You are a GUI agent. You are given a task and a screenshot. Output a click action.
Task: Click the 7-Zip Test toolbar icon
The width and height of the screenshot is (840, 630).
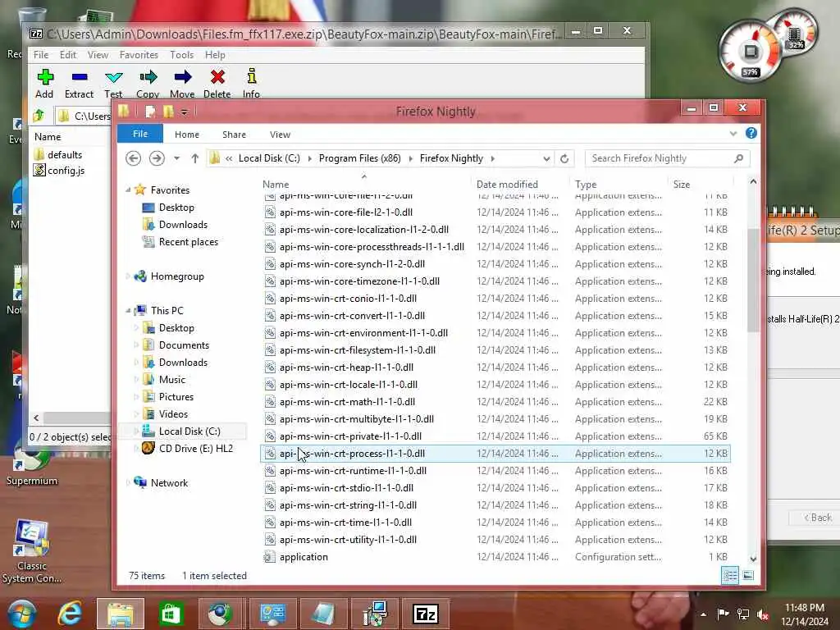pyautogui.click(x=113, y=78)
